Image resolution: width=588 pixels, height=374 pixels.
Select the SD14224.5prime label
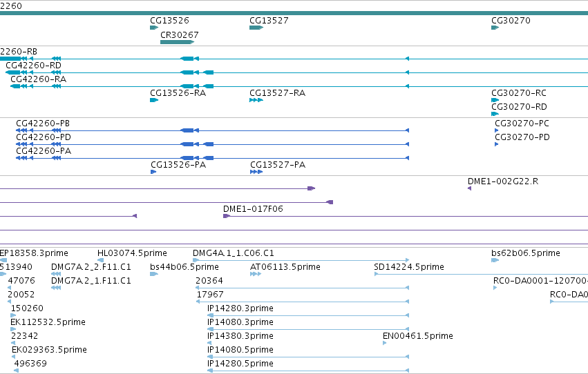click(409, 267)
